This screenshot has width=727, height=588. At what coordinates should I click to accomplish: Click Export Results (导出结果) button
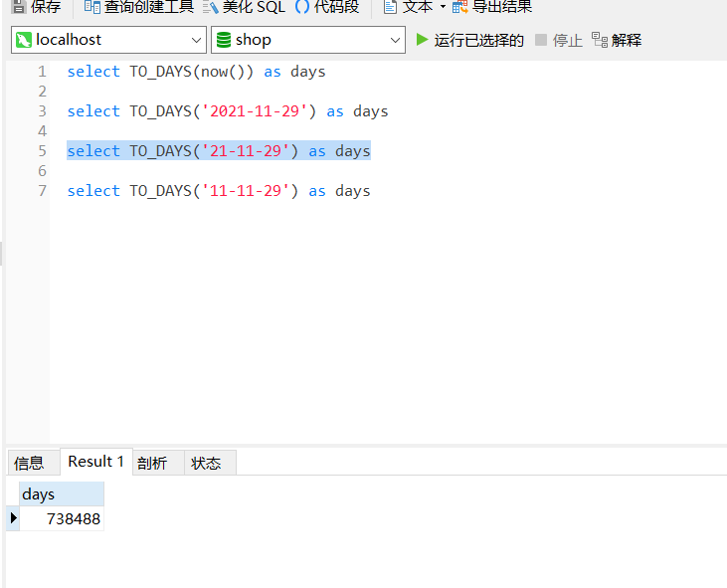click(492, 7)
